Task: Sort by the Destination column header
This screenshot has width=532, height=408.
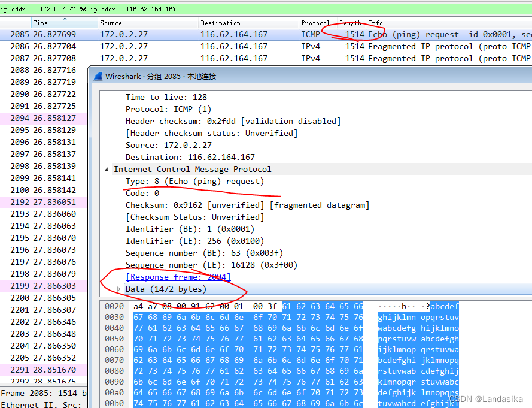Action: click(249, 23)
